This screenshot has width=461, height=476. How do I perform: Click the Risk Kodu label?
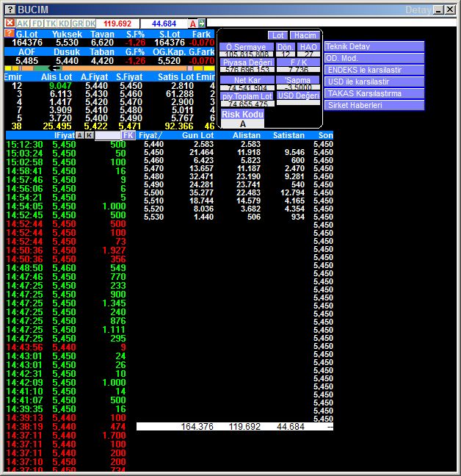pos(243,115)
